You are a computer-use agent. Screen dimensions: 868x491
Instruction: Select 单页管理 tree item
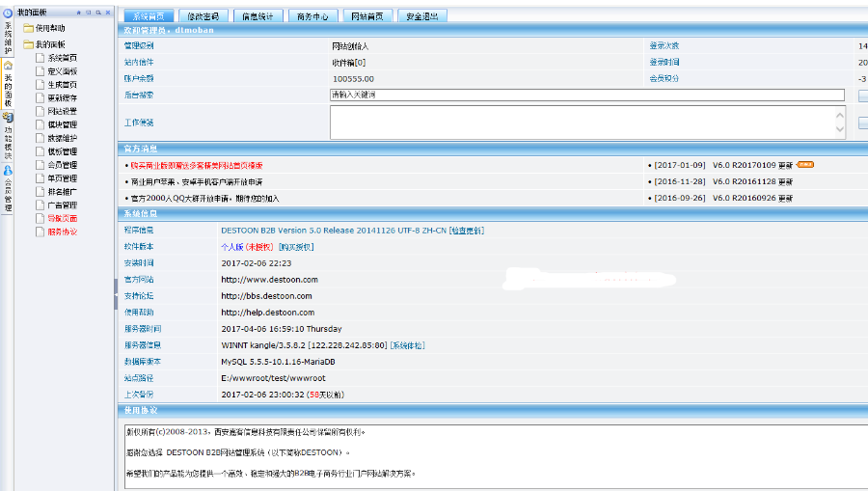62,178
